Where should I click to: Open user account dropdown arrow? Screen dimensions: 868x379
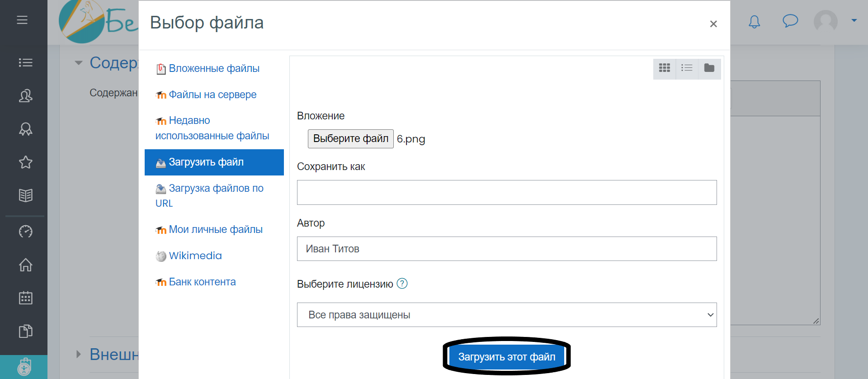pos(854,20)
